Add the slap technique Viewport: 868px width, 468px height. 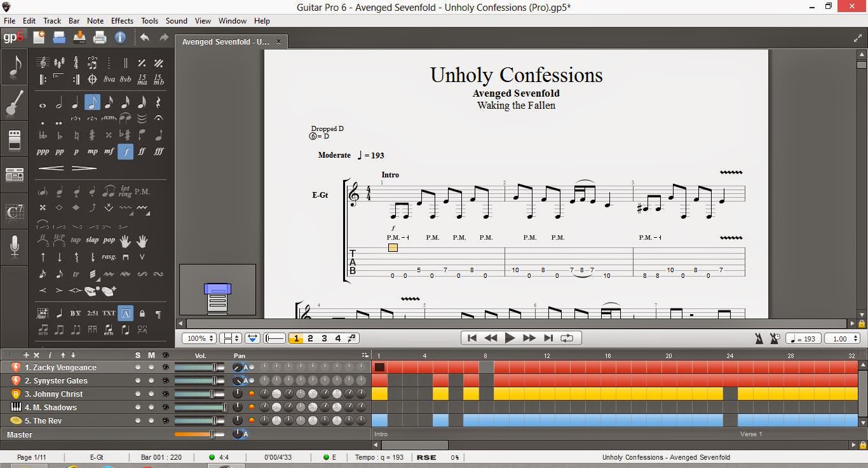[92, 240]
